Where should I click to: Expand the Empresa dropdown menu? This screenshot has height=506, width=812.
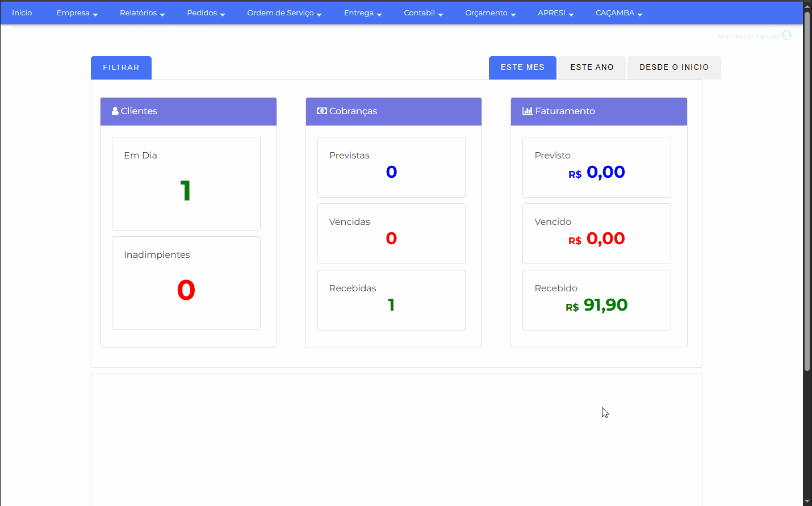[77, 13]
